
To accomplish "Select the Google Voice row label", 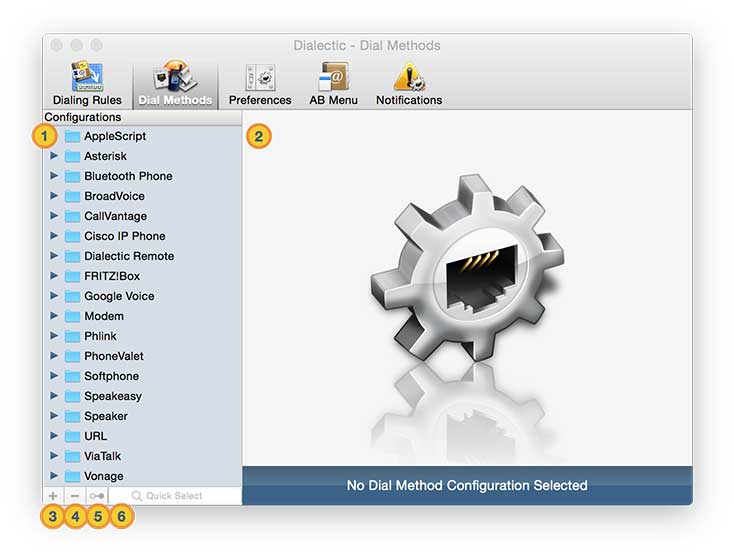I will coord(119,296).
